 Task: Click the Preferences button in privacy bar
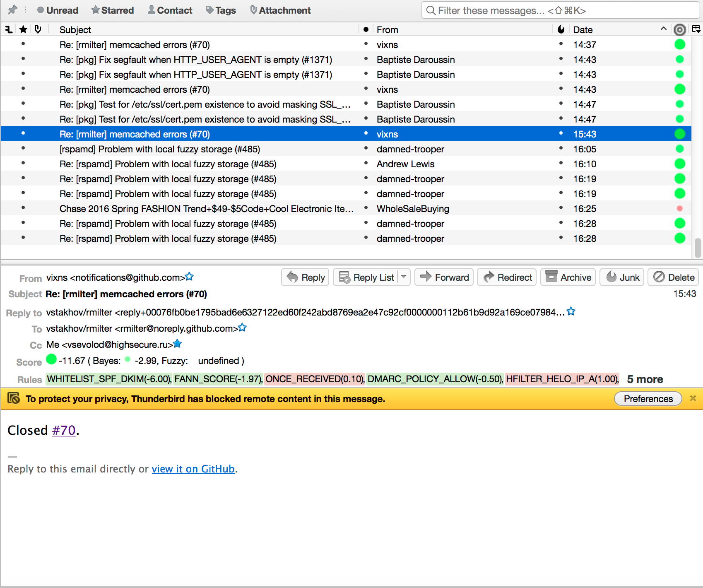click(648, 399)
